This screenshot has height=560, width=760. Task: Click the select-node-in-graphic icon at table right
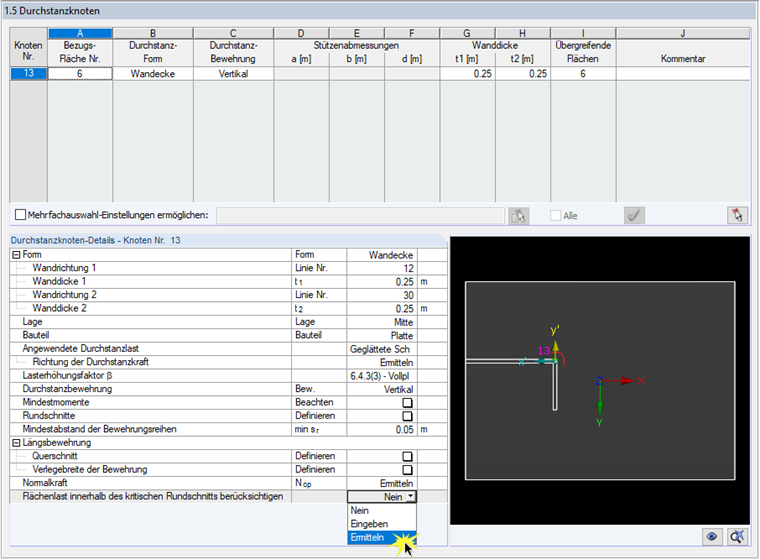[737, 215]
